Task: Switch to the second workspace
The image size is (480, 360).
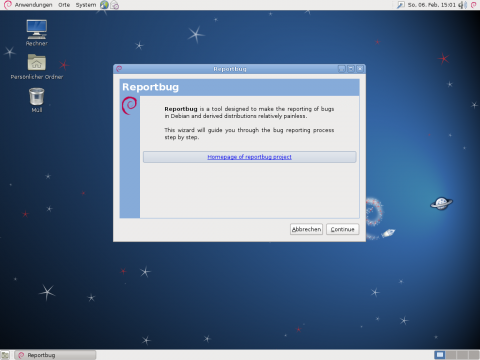Action: 451,355
